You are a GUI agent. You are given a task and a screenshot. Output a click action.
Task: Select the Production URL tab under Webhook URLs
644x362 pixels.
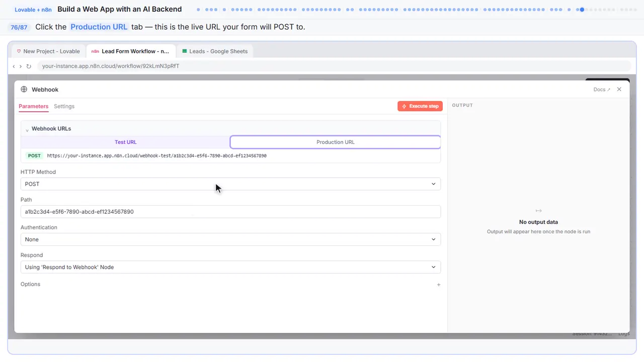pyautogui.click(x=336, y=142)
